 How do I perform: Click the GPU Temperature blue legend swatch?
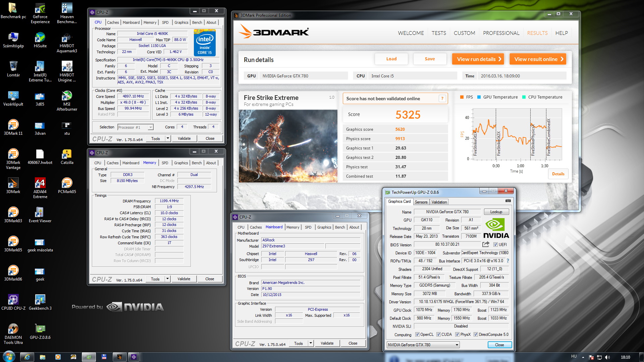click(x=479, y=97)
